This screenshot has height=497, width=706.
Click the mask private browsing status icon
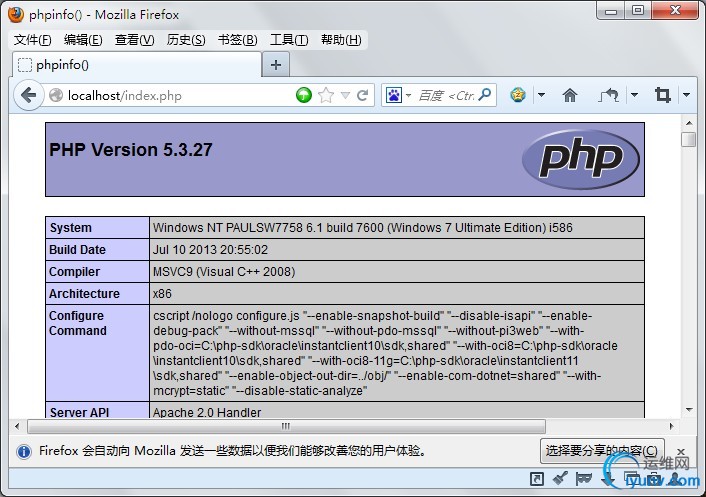584,479
